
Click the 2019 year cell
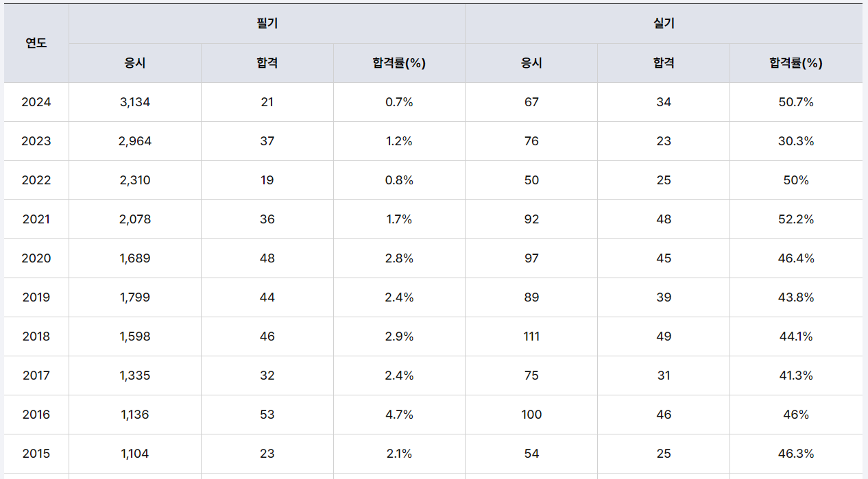pyautogui.click(x=36, y=297)
